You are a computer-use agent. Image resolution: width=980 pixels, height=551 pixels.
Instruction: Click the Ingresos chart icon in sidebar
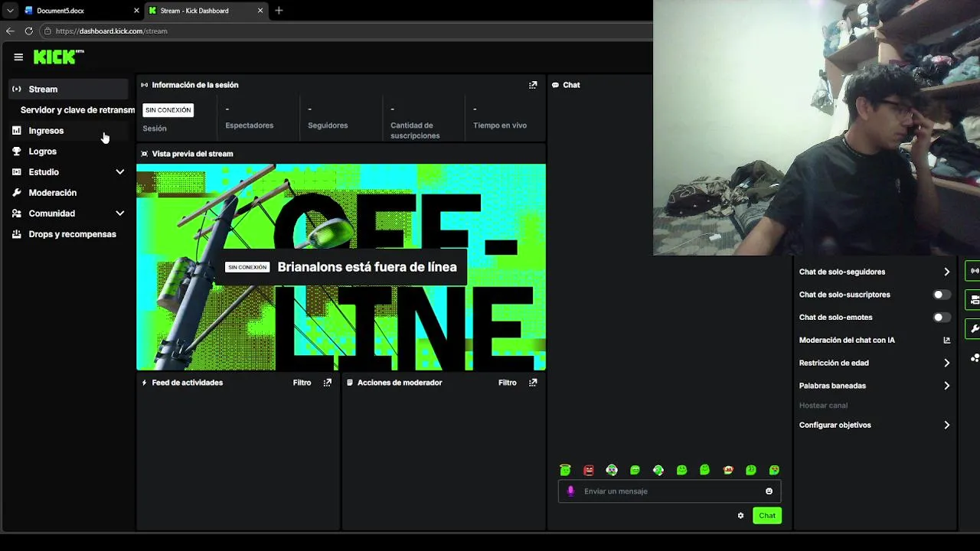pos(17,131)
